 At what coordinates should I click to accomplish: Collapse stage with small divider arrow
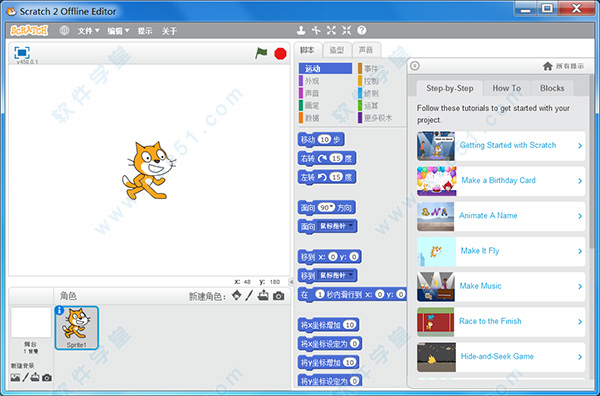291,282
